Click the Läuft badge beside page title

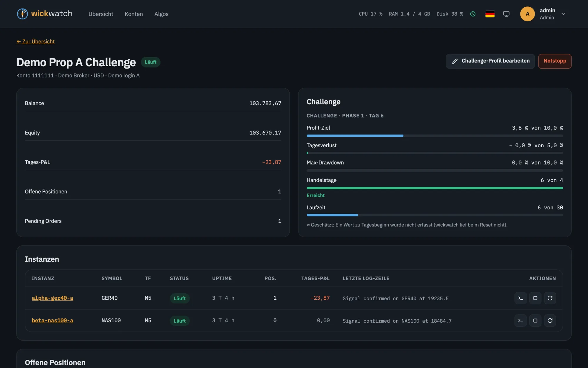tap(151, 62)
